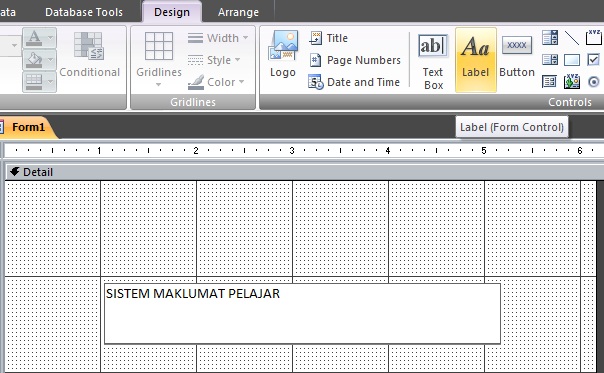
Task: Select the Label control tool
Action: 475,60
